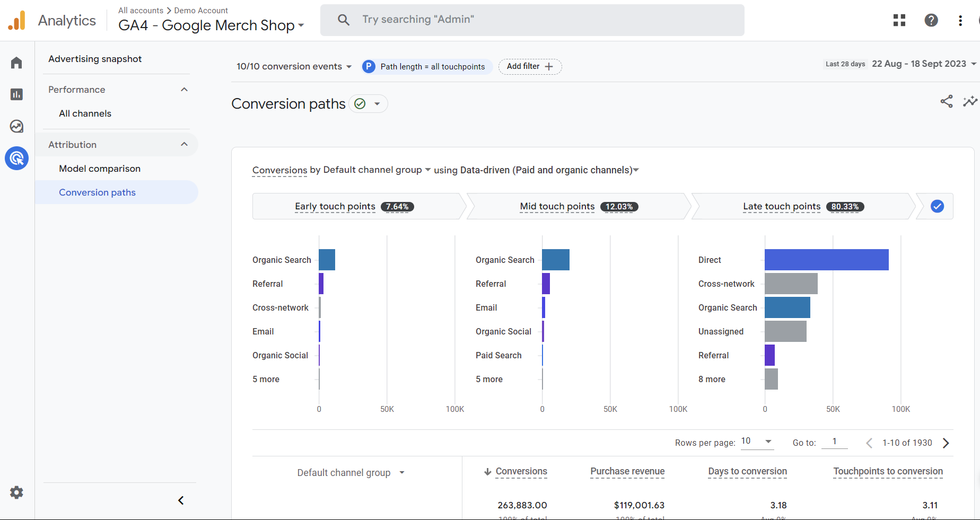Collapse the Attribution section
Image resolution: width=980 pixels, height=520 pixels.
pyautogui.click(x=184, y=145)
